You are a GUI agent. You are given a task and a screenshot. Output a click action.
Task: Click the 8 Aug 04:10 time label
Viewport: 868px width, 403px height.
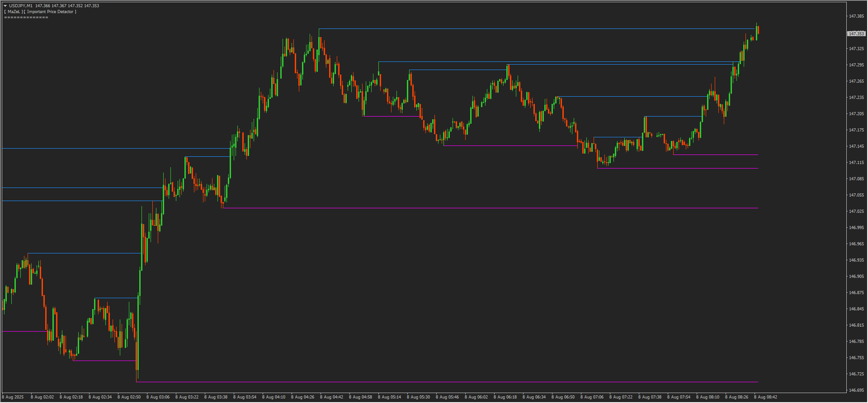tap(274, 398)
